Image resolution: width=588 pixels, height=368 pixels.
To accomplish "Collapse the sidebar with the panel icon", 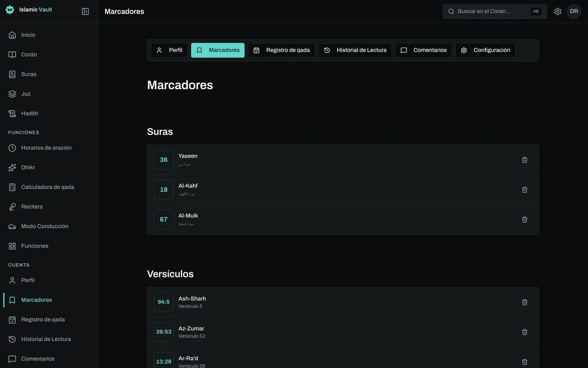I will 85,11.
